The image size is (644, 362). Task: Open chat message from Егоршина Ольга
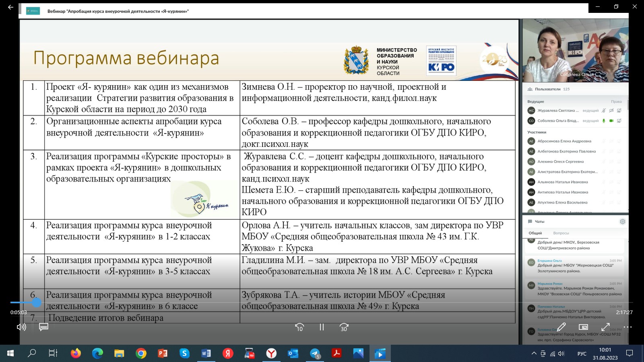574,265
